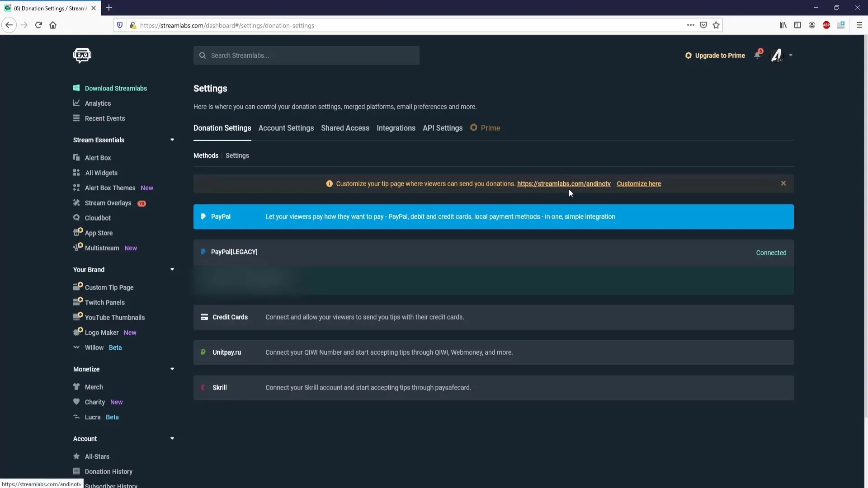Go back with the browser back arrow

(x=9, y=25)
